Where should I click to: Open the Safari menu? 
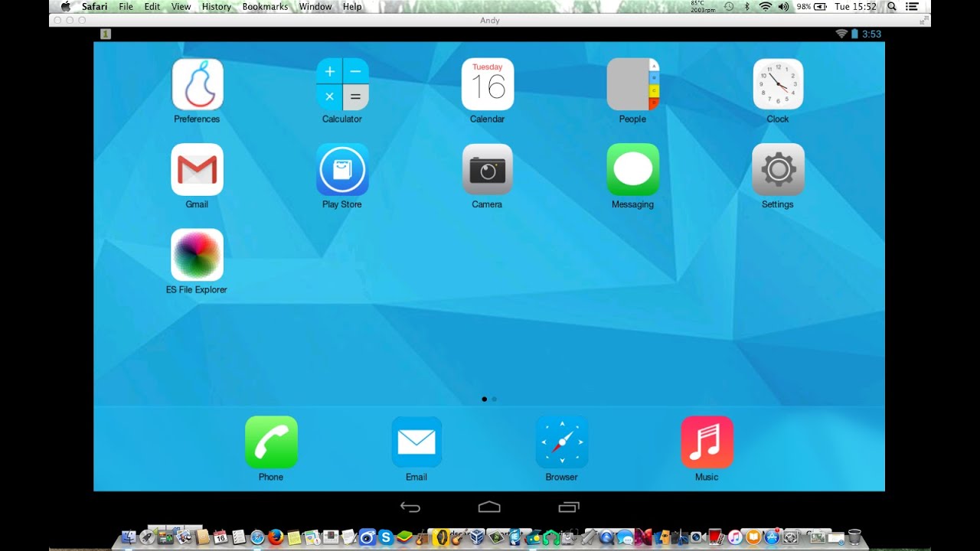pos(95,7)
